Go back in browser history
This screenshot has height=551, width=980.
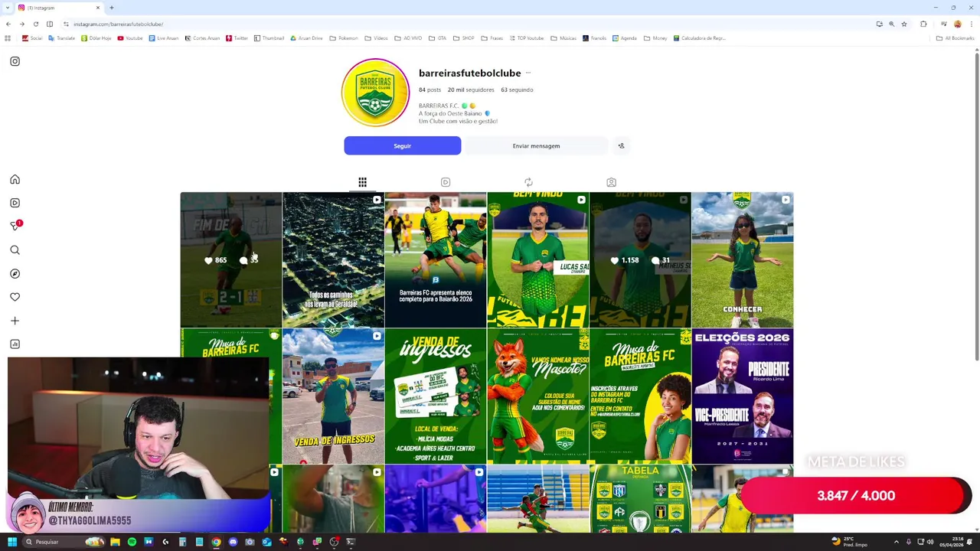[x=8, y=24]
